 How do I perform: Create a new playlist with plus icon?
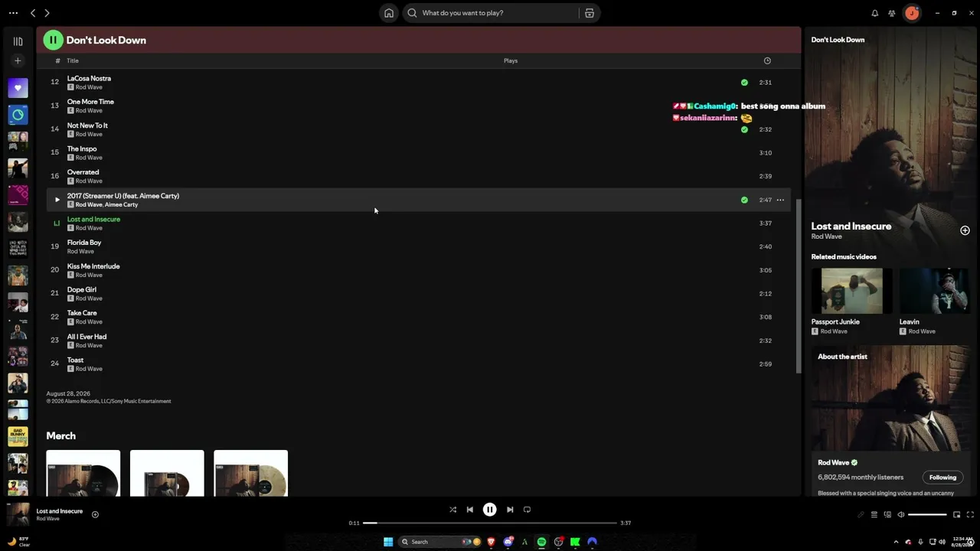18,60
